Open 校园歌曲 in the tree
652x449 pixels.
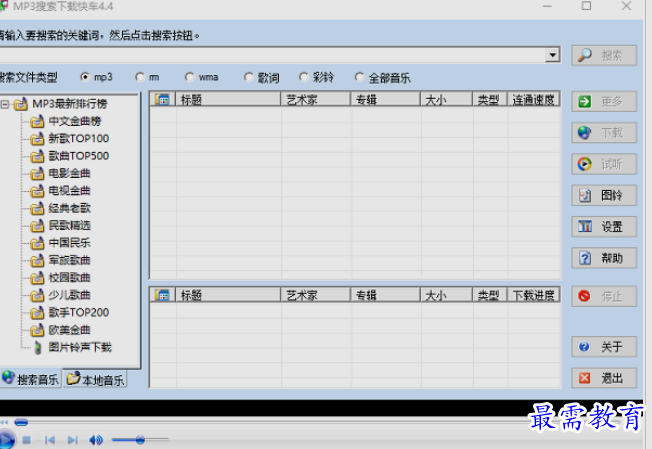click(x=69, y=278)
